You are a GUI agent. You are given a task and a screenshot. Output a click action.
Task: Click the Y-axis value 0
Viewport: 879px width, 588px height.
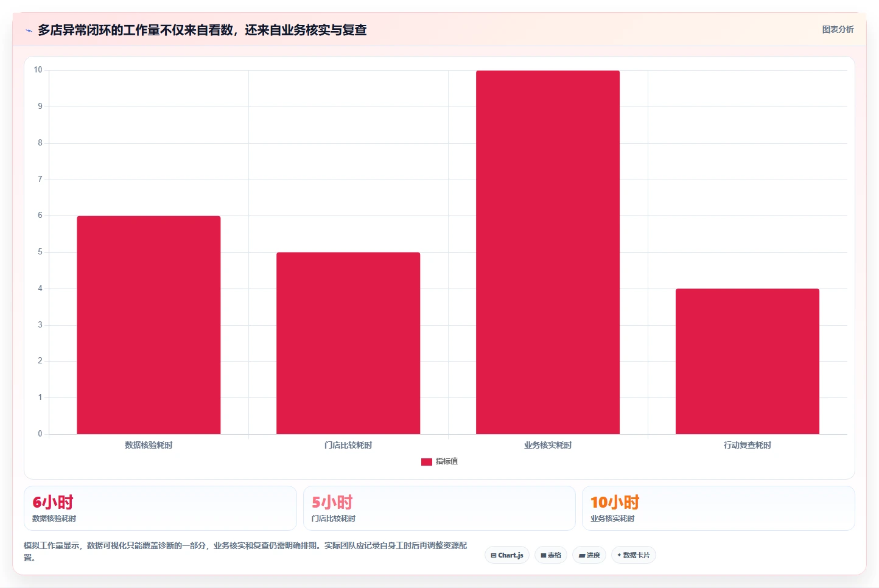[40, 434]
